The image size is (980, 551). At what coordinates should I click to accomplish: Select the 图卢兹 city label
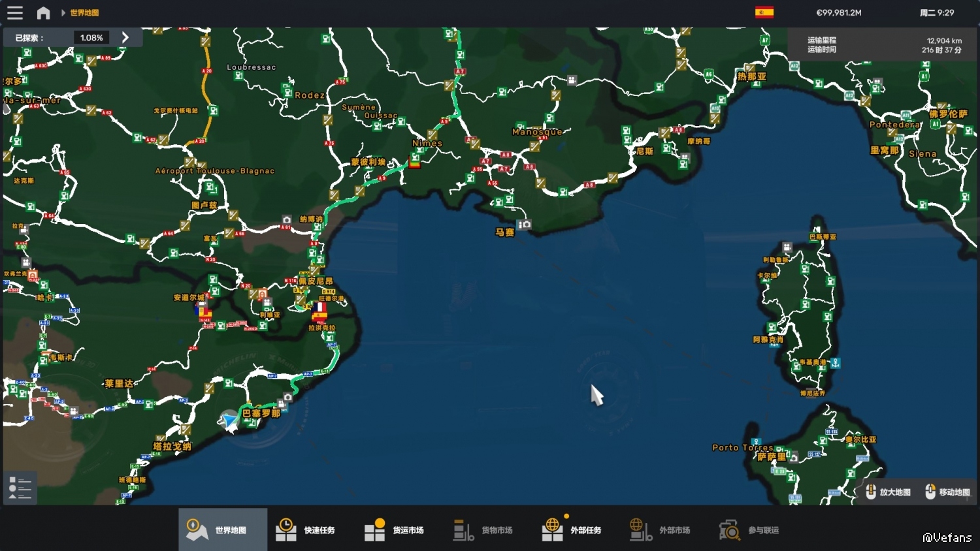point(204,205)
